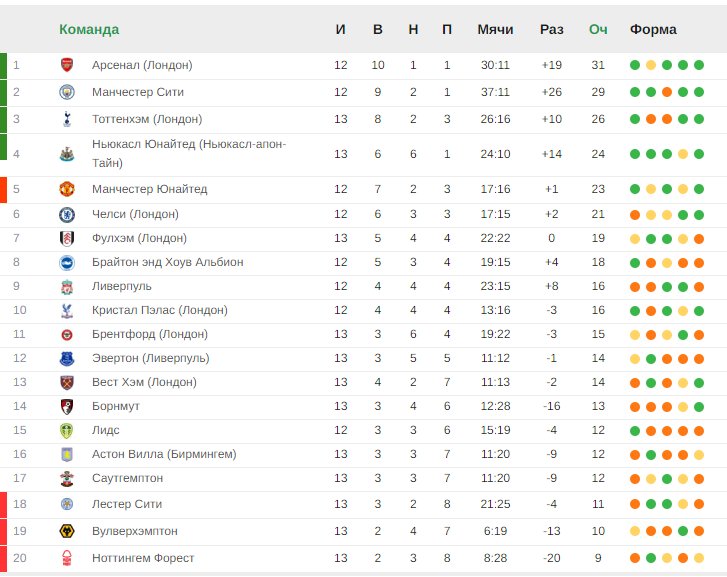727x577 pixels.
Task: Click Arsenal's yellow draw form dot
Action: [651, 65]
